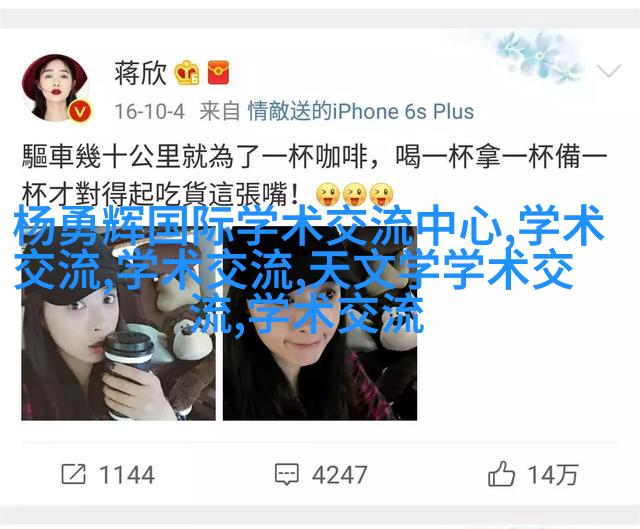Click the 16-10-4 post date
Viewport: 640px width, 529px height.
point(149,112)
